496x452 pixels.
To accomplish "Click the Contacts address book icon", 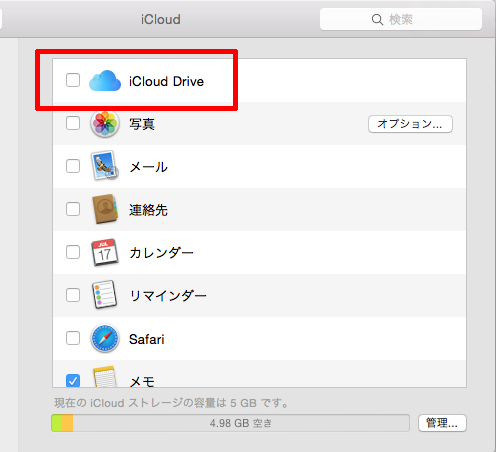I will pos(105,209).
